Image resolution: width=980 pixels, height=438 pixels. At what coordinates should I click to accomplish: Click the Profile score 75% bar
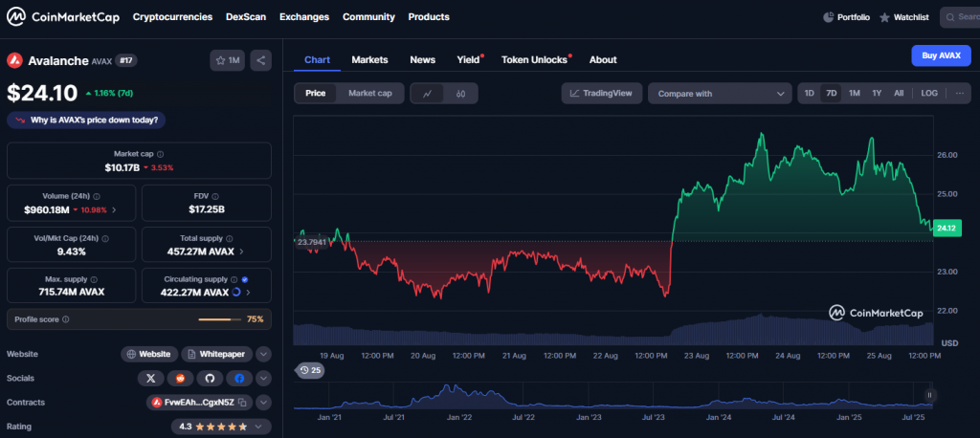(x=219, y=319)
